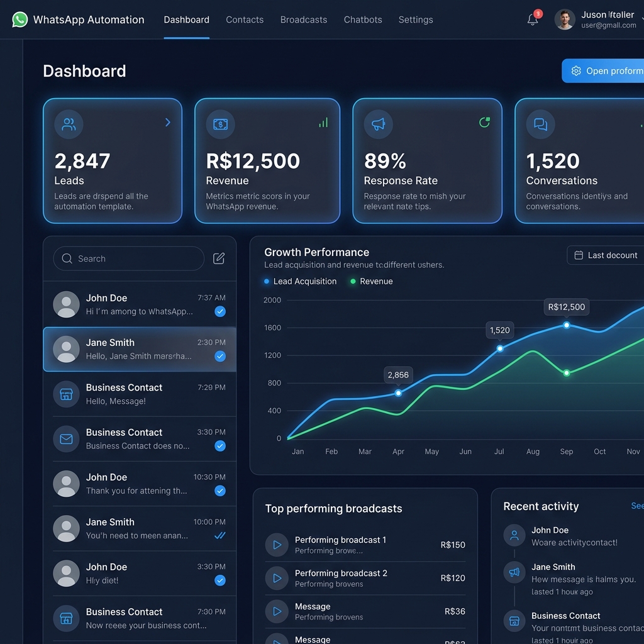
Task: Click the Conversations chat bubbles icon
Action: click(540, 124)
